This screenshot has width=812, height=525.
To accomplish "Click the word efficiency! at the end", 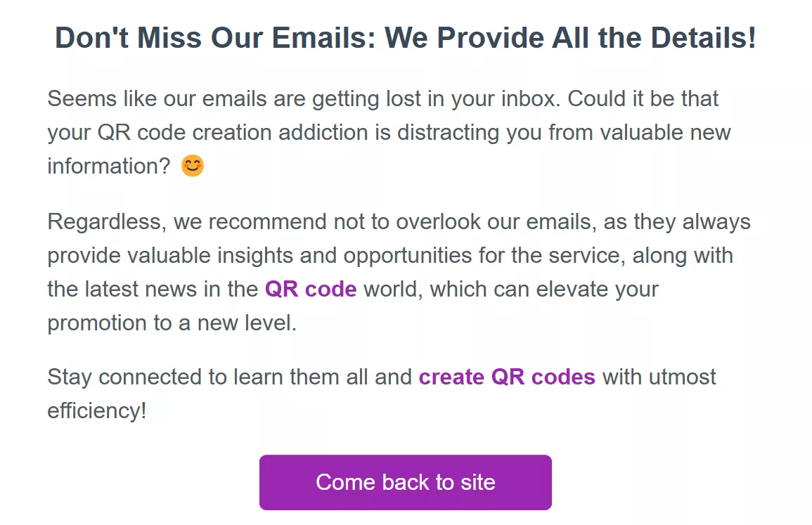I will point(97,411).
